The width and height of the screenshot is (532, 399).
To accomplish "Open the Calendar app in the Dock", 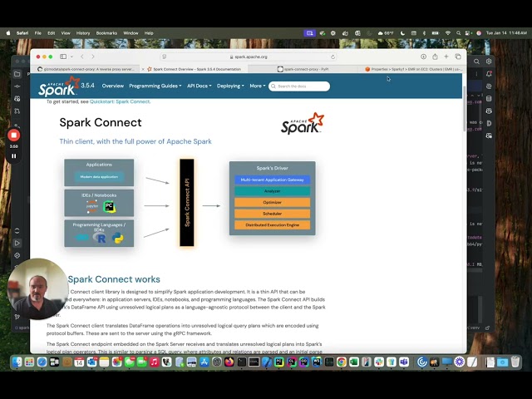I will tap(80, 362).
